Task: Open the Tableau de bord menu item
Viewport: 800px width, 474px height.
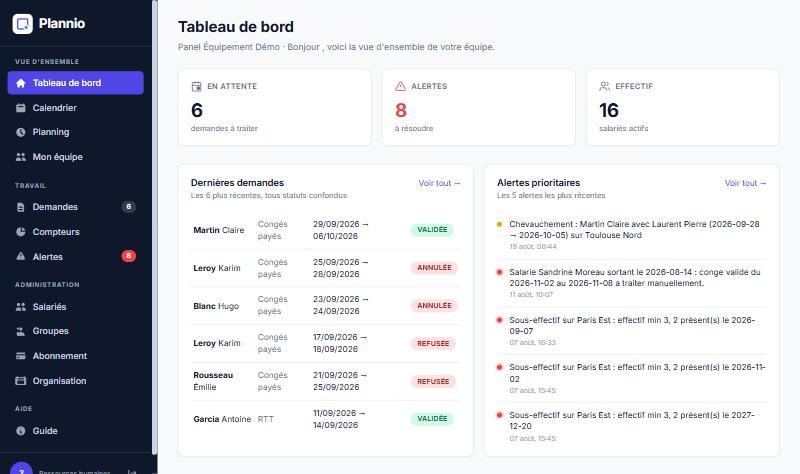Action: click(76, 83)
